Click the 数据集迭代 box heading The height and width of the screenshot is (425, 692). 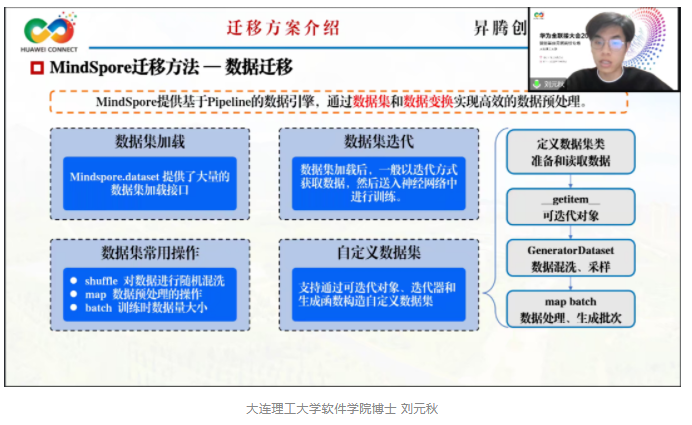[x=372, y=140]
